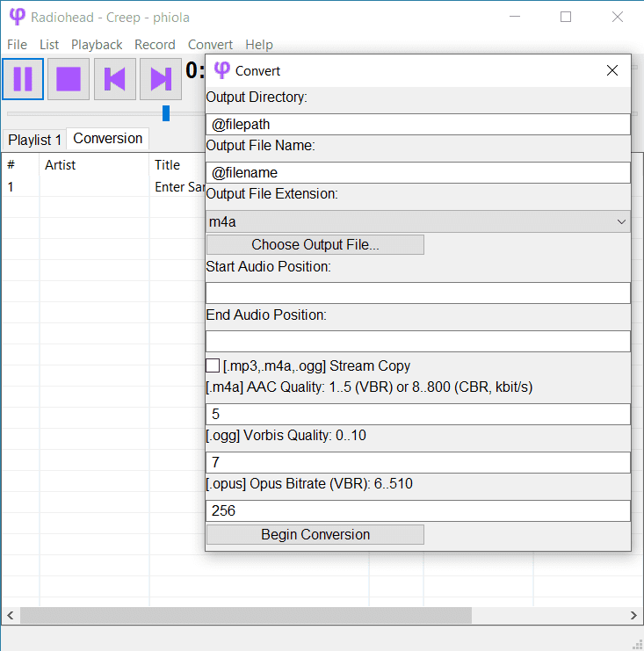Focus the Opus Bitrate field showing 256
The width and height of the screenshot is (644, 651).
pos(418,510)
